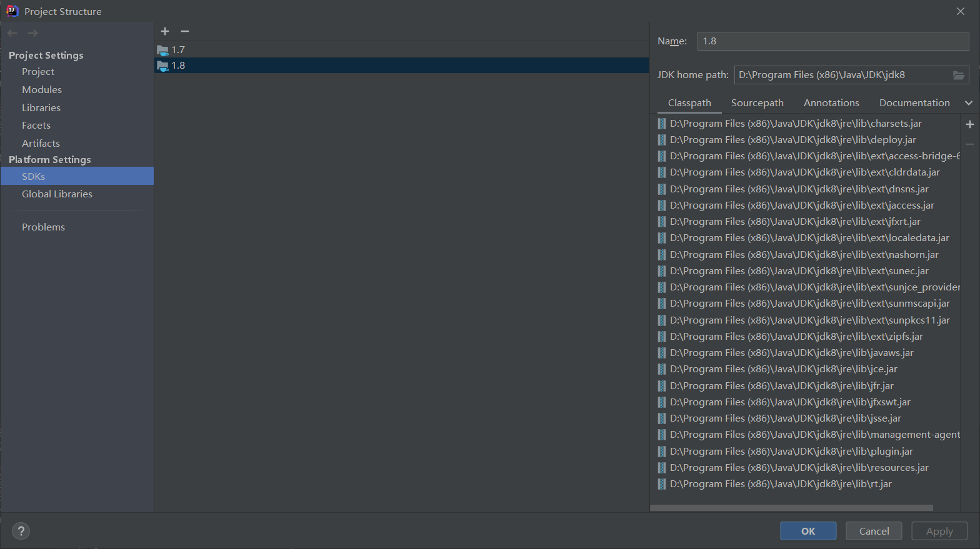Switch to the Classpath tab
The image size is (980, 549).
click(689, 103)
